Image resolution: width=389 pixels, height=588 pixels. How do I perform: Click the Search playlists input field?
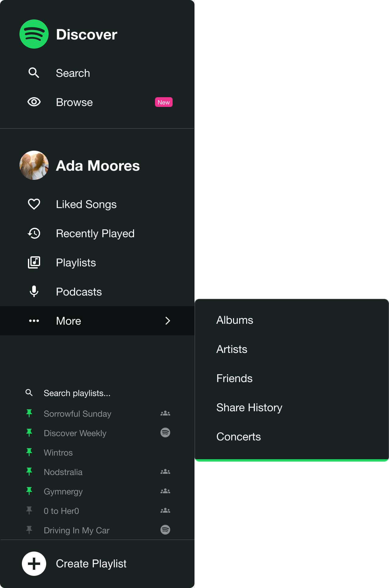pos(97,393)
